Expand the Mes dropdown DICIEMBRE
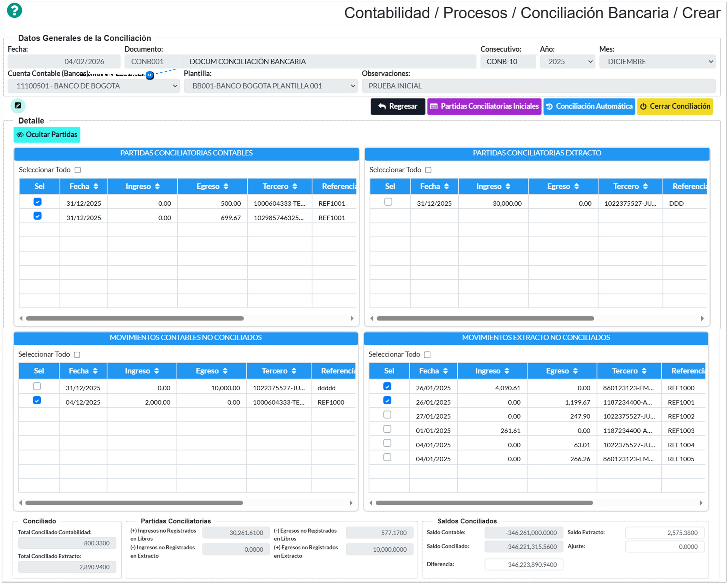728x584 pixels. click(x=657, y=62)
